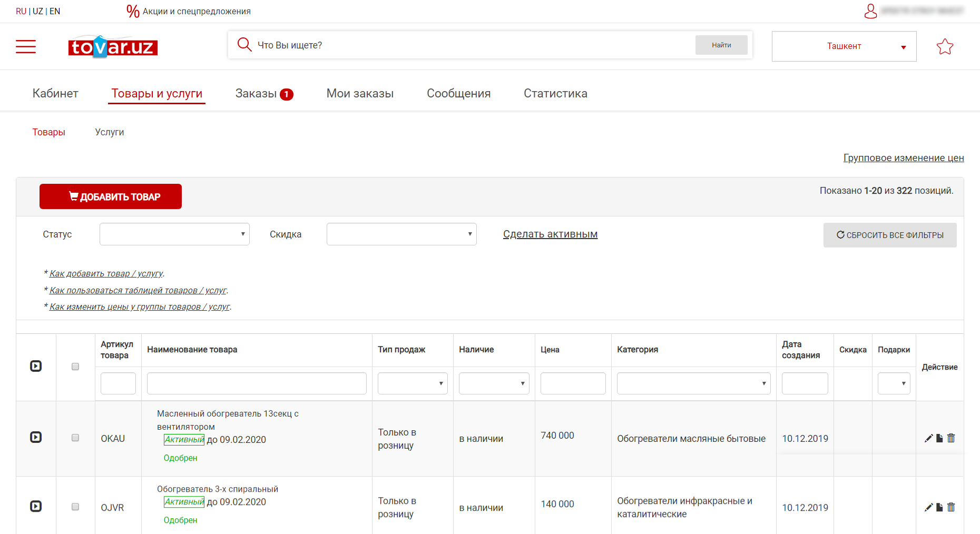Open Как добавить товар / услугу help link
980x534 pixels.
pyautogui.click(x=106, y=274)
